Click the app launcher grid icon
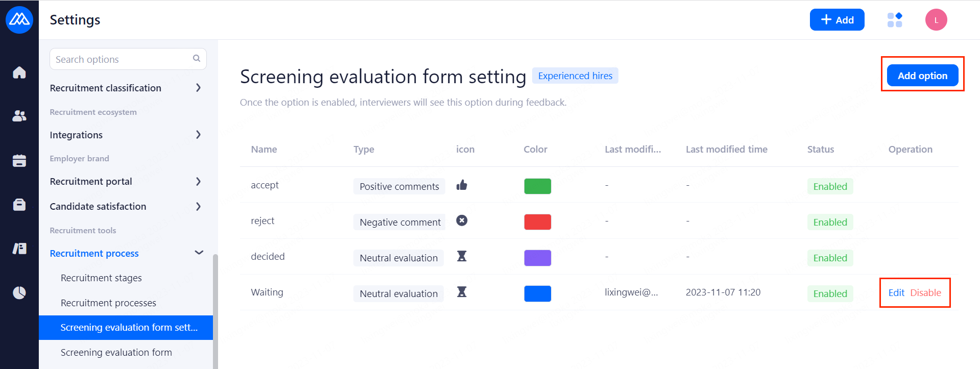 [x=895, y=20]
